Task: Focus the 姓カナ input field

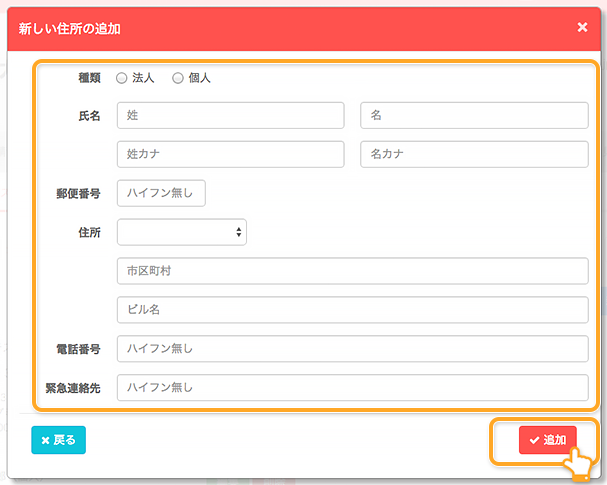Action: pyautogui.click(x=231, y=154)
